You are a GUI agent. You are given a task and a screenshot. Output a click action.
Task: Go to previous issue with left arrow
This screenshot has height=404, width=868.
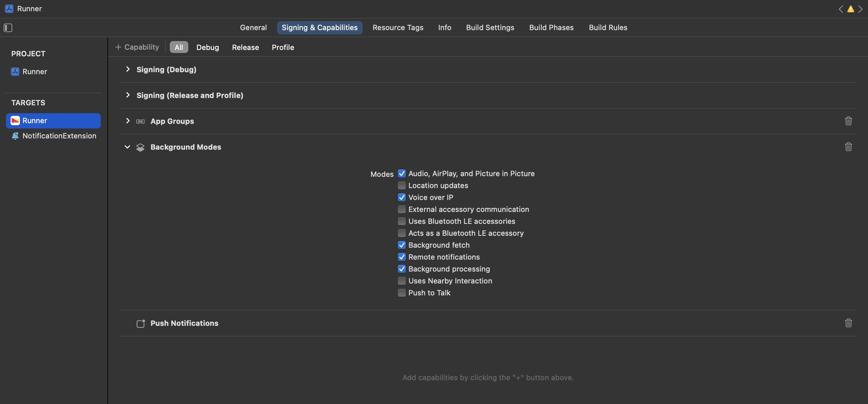pyautogui.click(x=841, y=9)
